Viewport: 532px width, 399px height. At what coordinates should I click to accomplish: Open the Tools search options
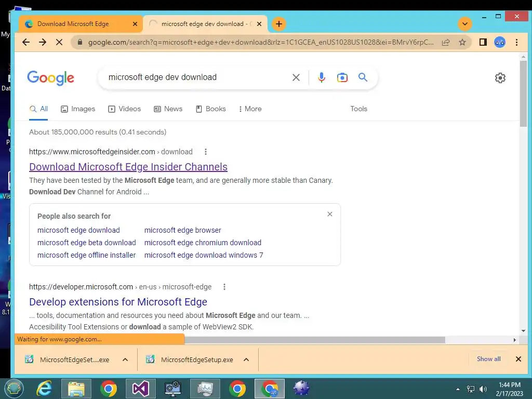(x=358, y=109)
